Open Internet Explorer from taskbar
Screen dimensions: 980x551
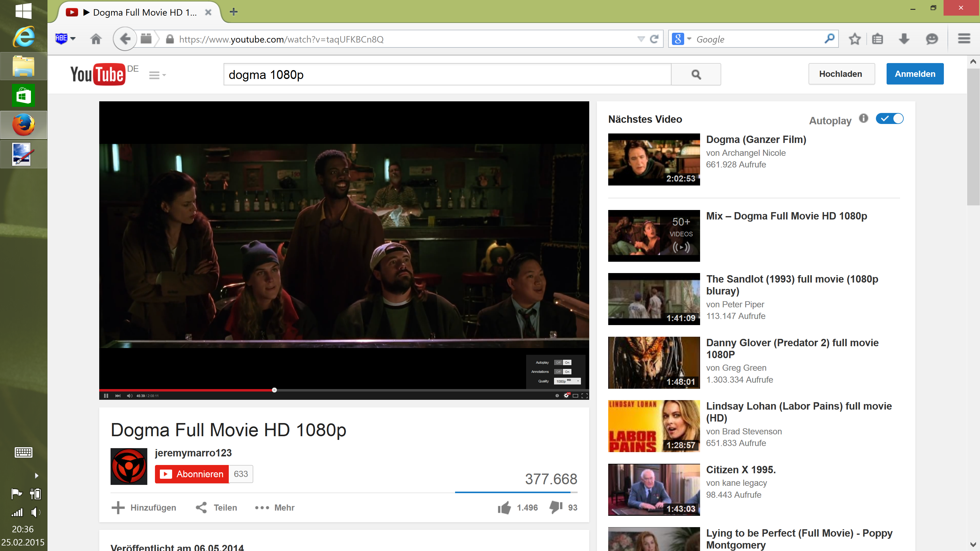[24, 37]
